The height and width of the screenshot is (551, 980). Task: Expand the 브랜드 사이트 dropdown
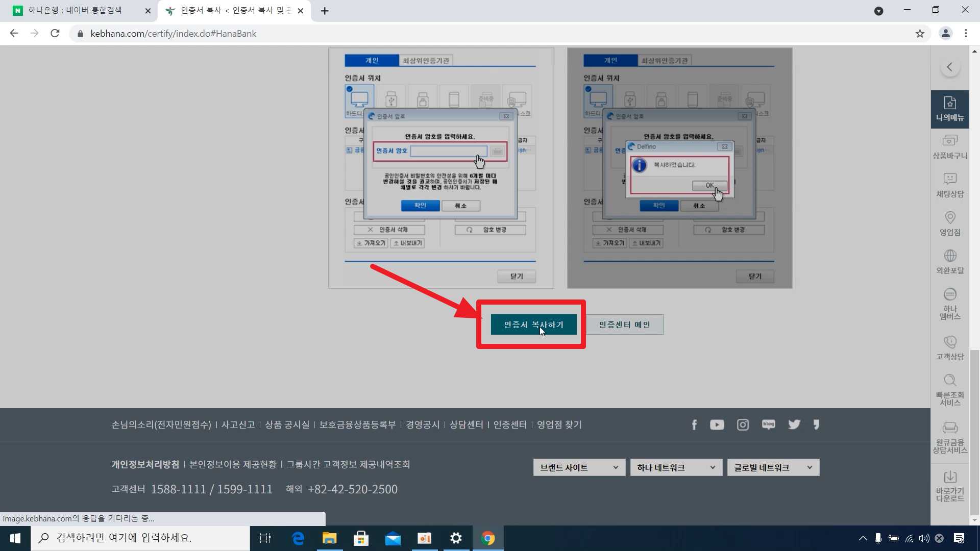(x=579, y=467)
